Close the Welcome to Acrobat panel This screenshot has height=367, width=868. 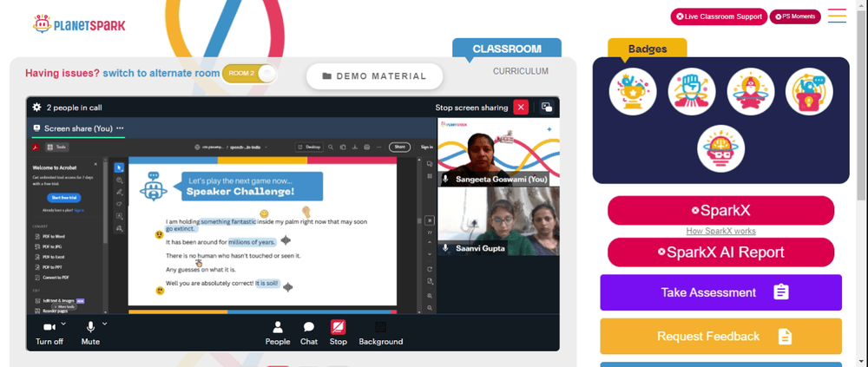tap(95, 164)
